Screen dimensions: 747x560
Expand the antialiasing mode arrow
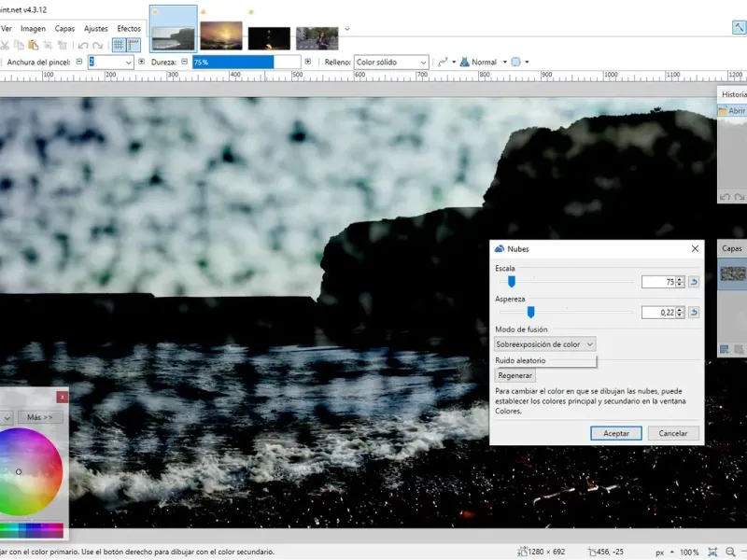coord(454,63)
